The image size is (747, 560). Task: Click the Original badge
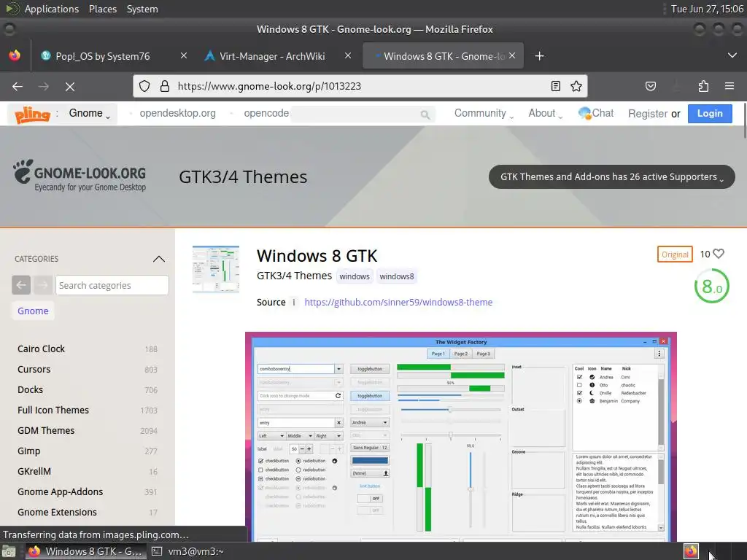tap(675, 254)
